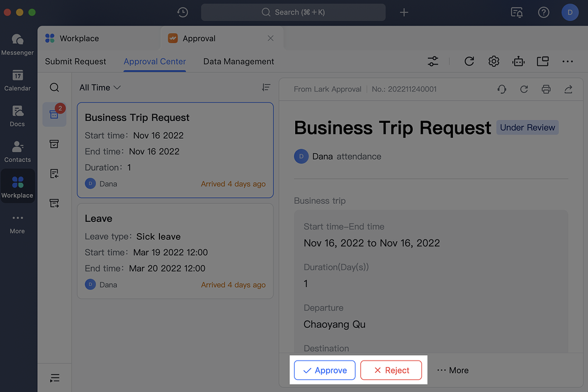Approve the Business Trip Request

(x=324, y=370)
